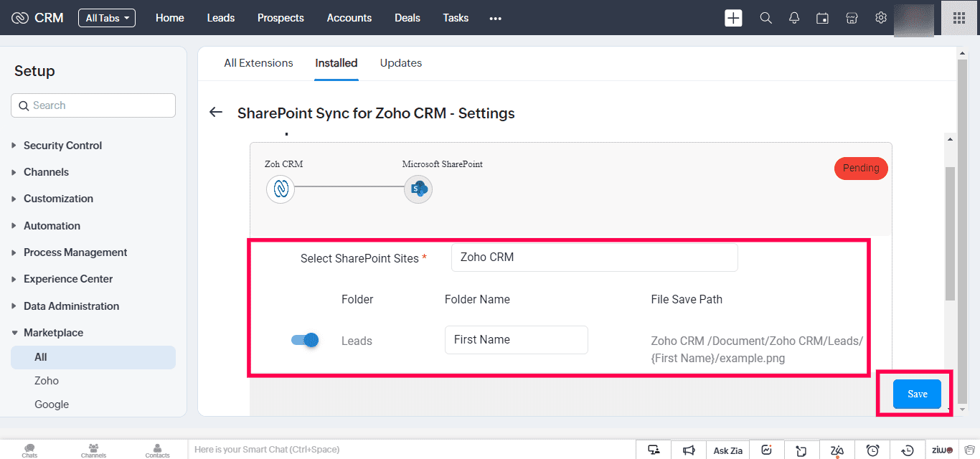The height and width of the screenshot is (459, 980).
Task: Go back using the left arrow
Action: pyautogui.click(x=215, y=113)
